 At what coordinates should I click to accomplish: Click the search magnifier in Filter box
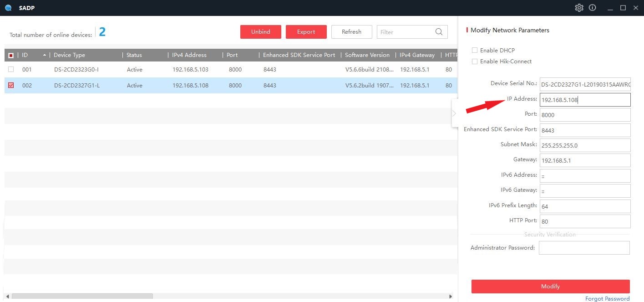[x=439, y=32]
